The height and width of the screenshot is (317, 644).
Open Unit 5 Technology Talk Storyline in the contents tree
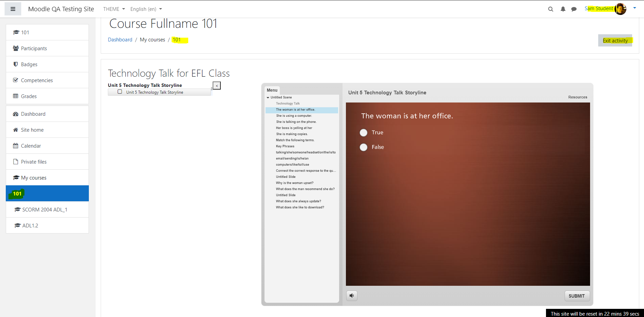(x=155, y=92)
